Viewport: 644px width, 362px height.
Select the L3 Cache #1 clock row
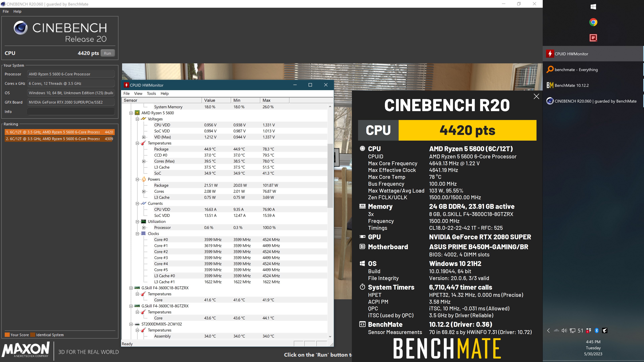(225, 282)
